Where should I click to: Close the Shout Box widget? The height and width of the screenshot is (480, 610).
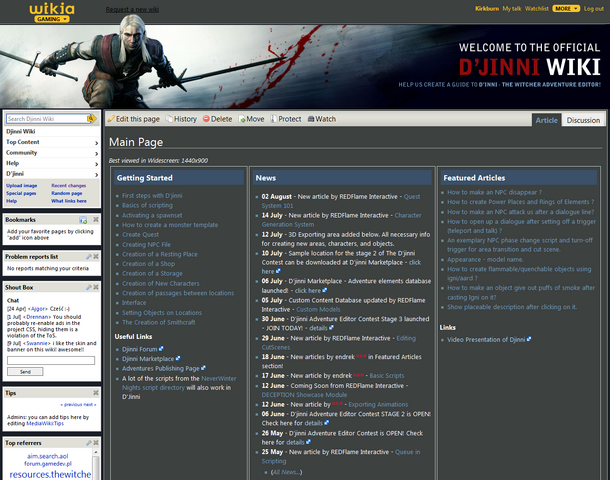point(96,287)
